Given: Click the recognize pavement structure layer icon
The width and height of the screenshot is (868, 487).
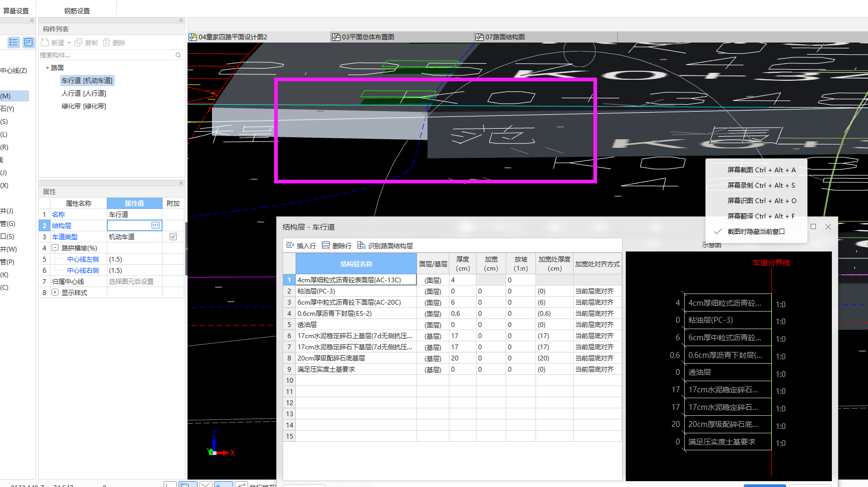Looking at the screenshot, I should tap(362, 246).
